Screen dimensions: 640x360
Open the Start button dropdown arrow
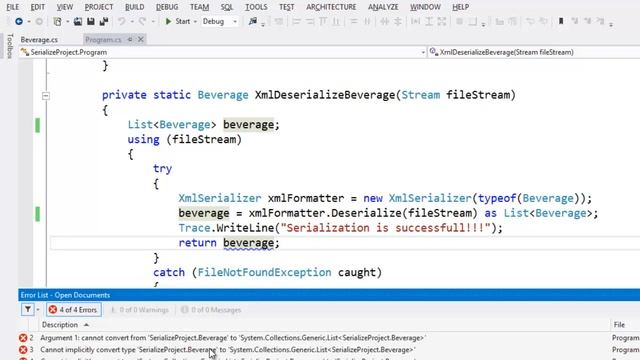[x=195, y=22]
